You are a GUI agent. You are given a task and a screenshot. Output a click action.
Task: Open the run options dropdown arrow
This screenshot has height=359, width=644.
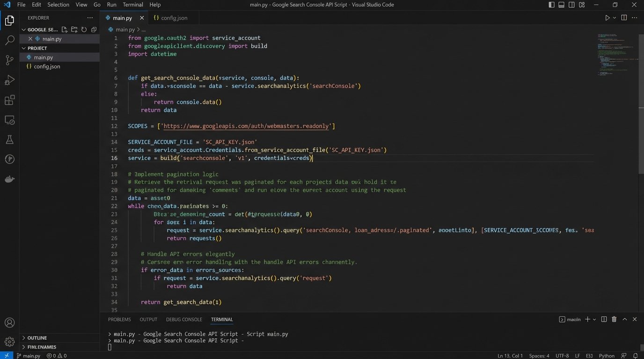click(615, 18)
